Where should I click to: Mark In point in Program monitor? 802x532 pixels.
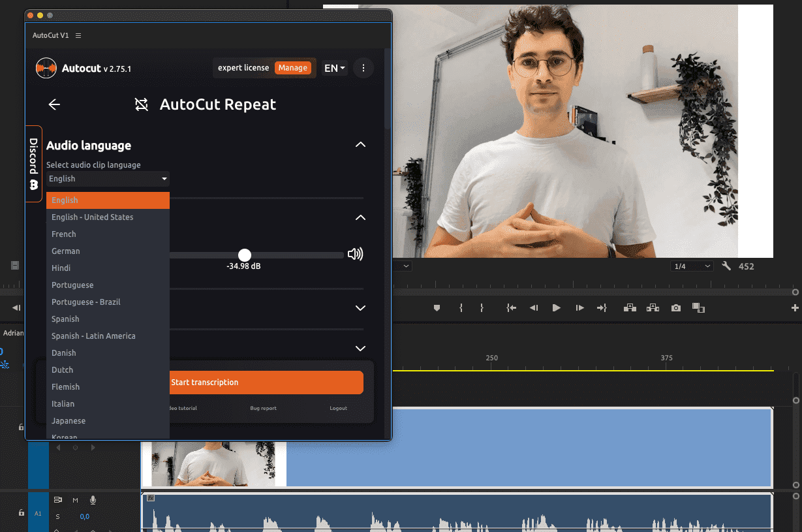pos(461,308)
